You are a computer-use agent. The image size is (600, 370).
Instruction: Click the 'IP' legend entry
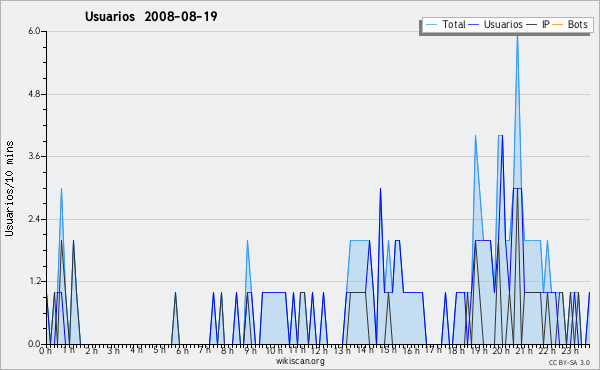coord(546,24)
